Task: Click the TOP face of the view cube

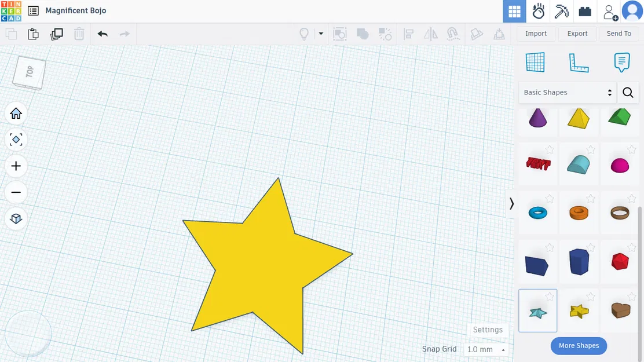Action: (28, 72)
